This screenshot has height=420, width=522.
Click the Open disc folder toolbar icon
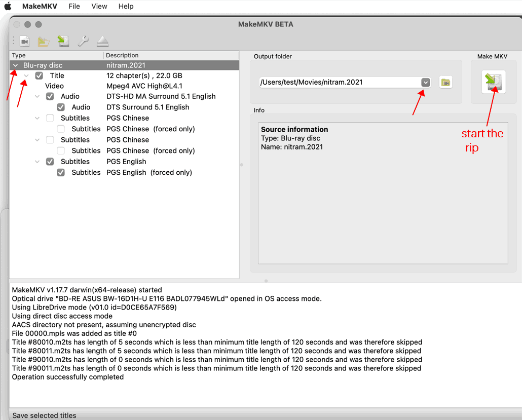point(44,41)
